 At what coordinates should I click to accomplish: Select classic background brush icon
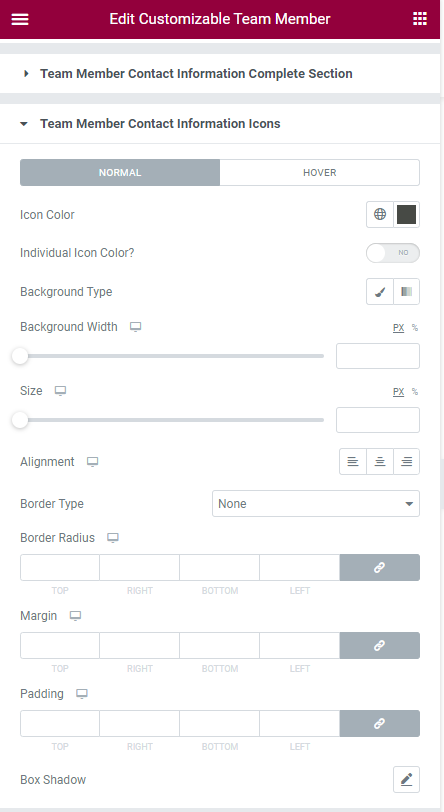[x=380, y=292]
